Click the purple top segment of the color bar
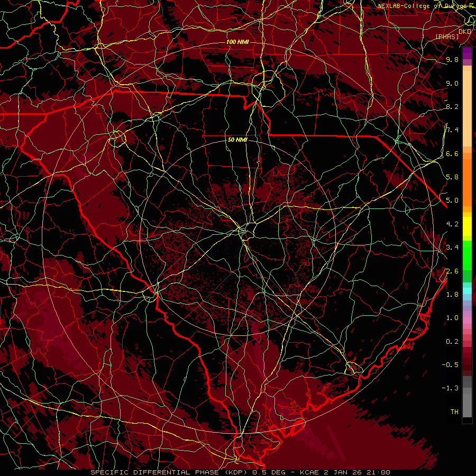The height and width of the screenshot is (476, 476). coord(467,53)
